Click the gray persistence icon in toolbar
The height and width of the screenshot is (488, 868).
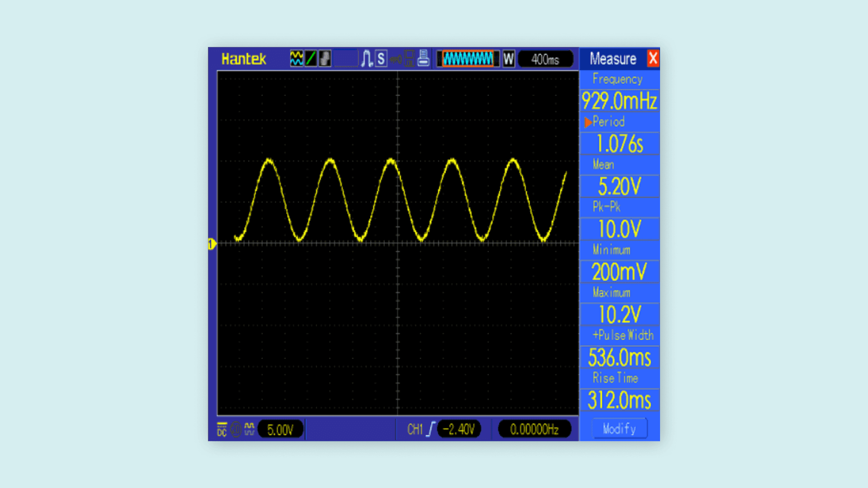click(x=325, y=59)
